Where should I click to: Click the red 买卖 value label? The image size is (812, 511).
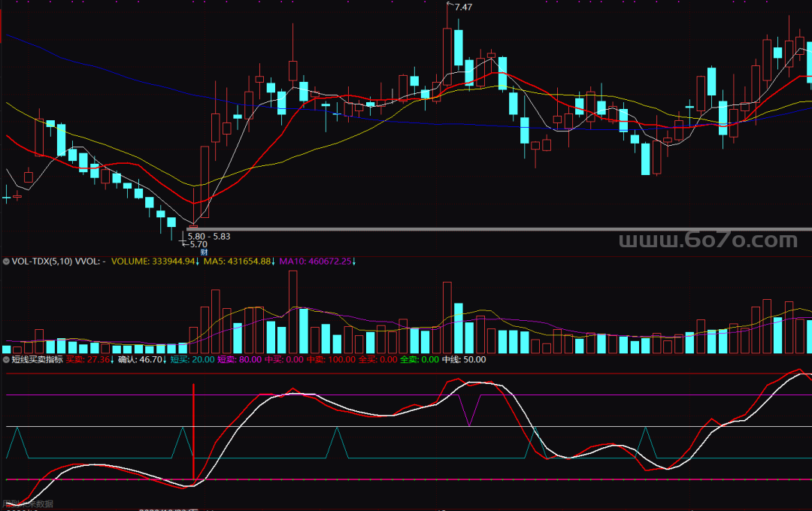click(88, 359)
